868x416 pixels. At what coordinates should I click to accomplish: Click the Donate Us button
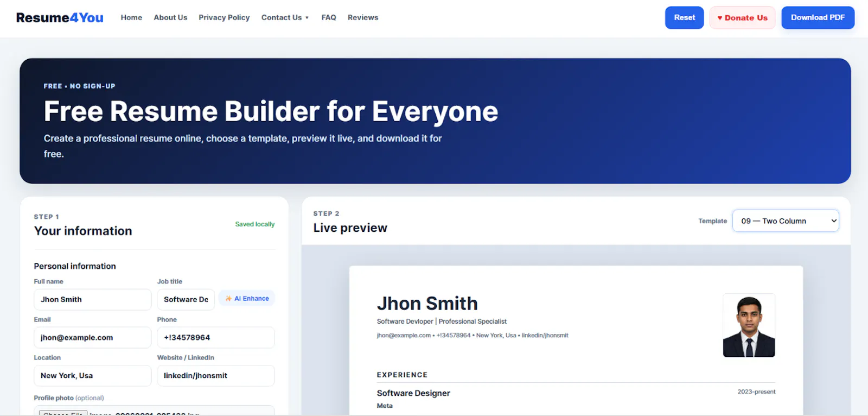click(742, 17)
